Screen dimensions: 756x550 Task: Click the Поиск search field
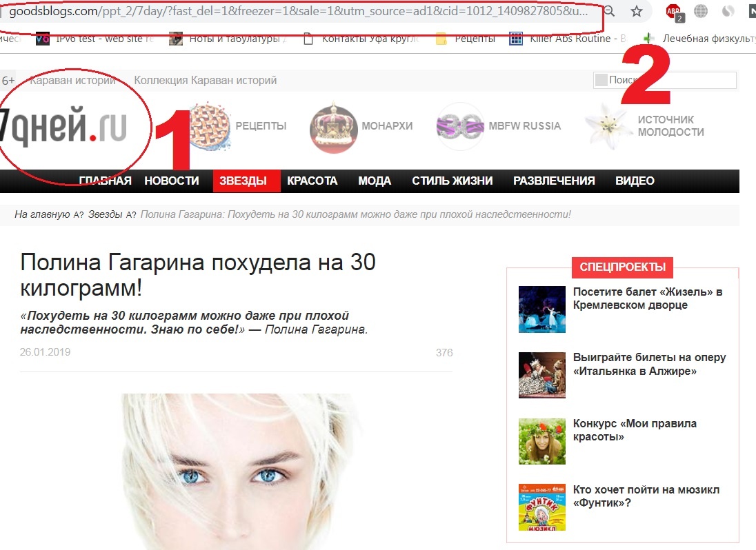click(x=664, y=80)
